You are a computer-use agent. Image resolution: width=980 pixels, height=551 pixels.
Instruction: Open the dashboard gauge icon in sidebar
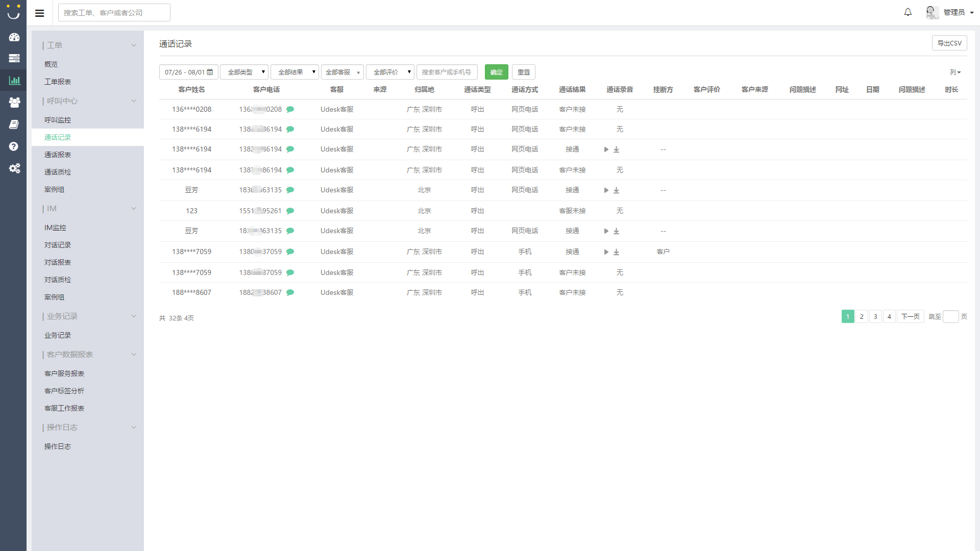[x=14, y=37]
